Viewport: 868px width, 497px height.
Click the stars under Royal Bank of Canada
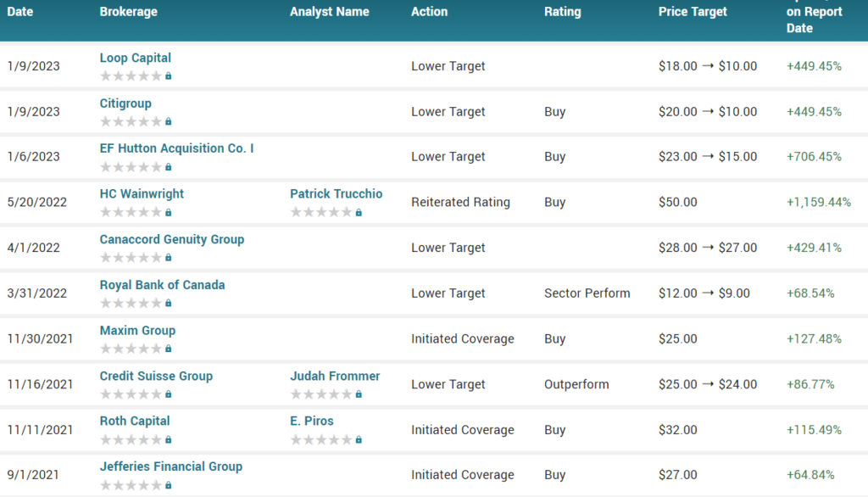click(131, 303)
